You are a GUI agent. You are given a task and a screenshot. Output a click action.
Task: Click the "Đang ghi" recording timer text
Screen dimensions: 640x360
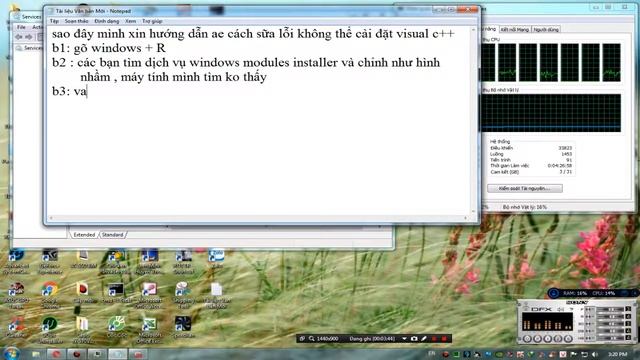372,338
